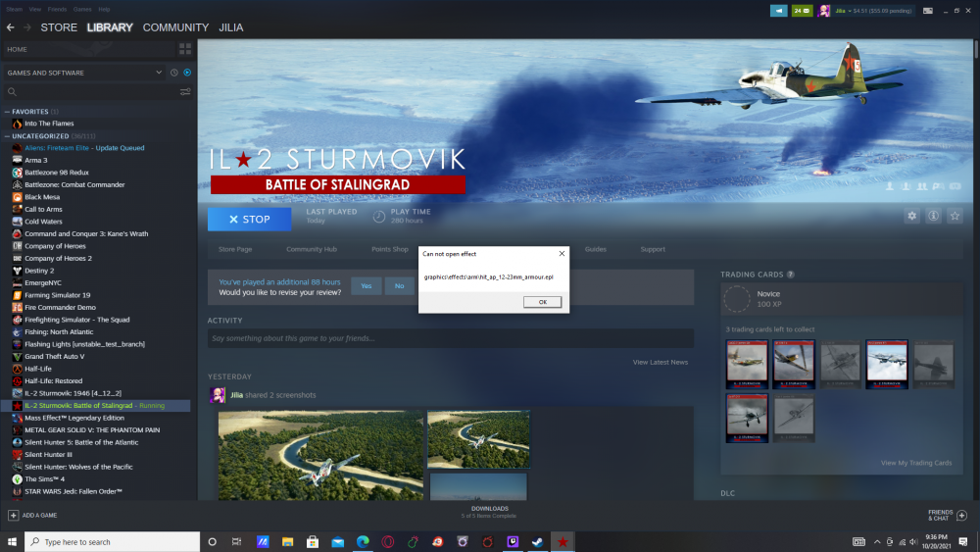Select Aliens: Fireteam Elite entry
The image size is (980, 552).
[x=84, y=148]
